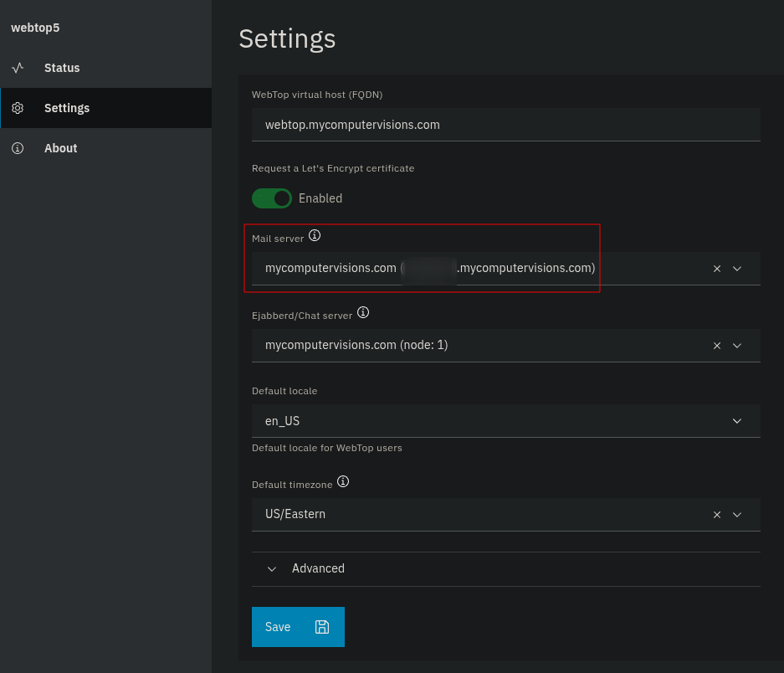Click the Status activity icon in sidebar
This screenshot has height=673, width=784.
pos(18,68)
